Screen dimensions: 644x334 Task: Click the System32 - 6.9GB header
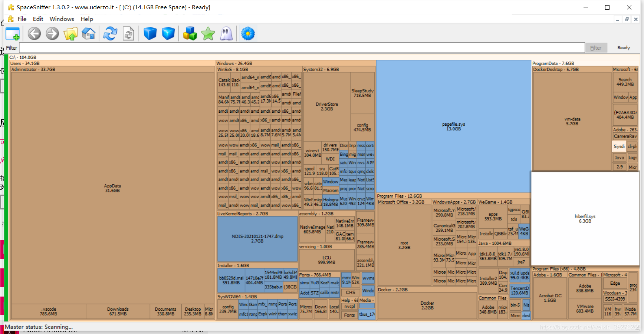[321, 69]
